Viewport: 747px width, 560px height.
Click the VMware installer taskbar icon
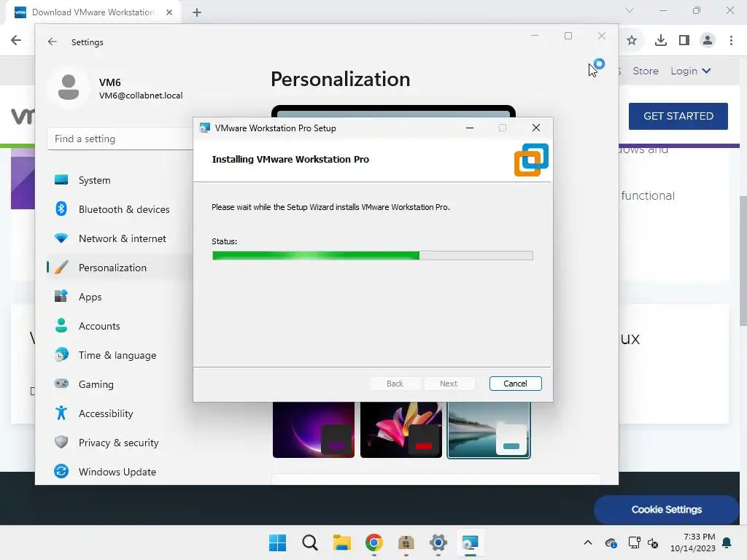[471, 542]
